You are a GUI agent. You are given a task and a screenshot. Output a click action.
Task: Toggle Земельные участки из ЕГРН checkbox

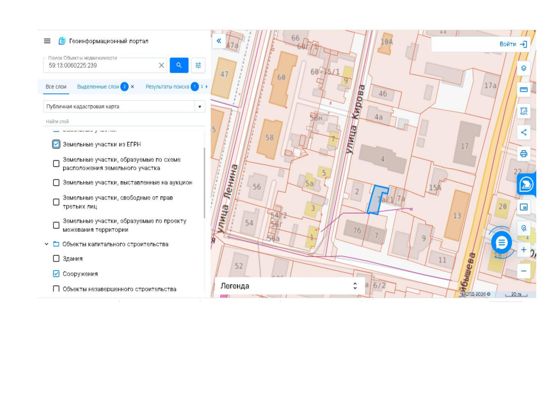[56, 144]
